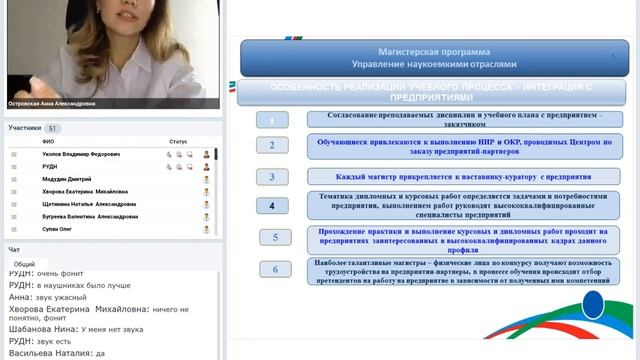Click screen-share status icon in РУДН row

coord(189,167)
